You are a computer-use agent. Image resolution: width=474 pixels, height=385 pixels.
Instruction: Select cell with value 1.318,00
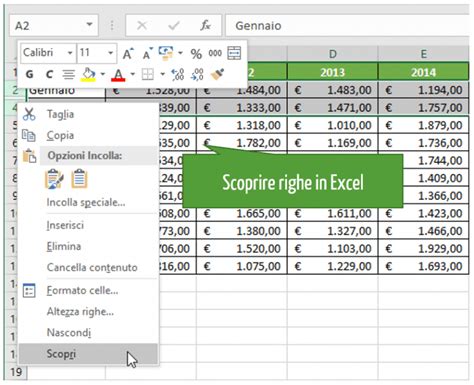pyautogui.click(x=242, y=125)
